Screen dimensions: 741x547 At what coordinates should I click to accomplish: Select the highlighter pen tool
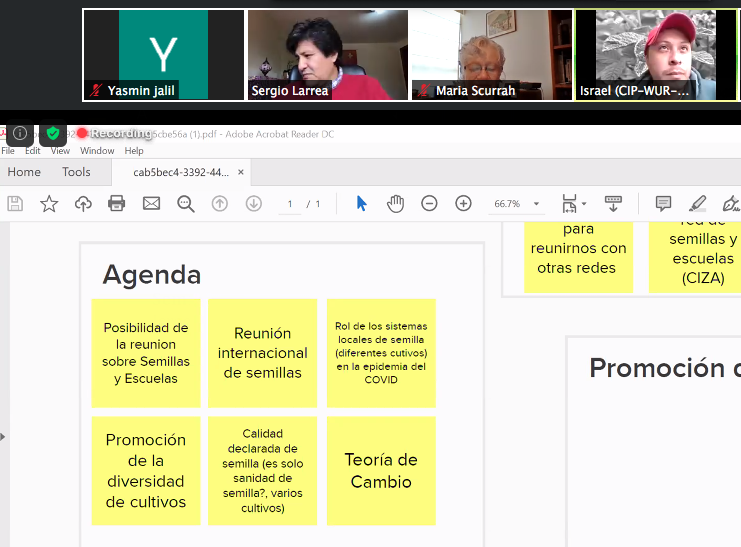pos(698,204)
